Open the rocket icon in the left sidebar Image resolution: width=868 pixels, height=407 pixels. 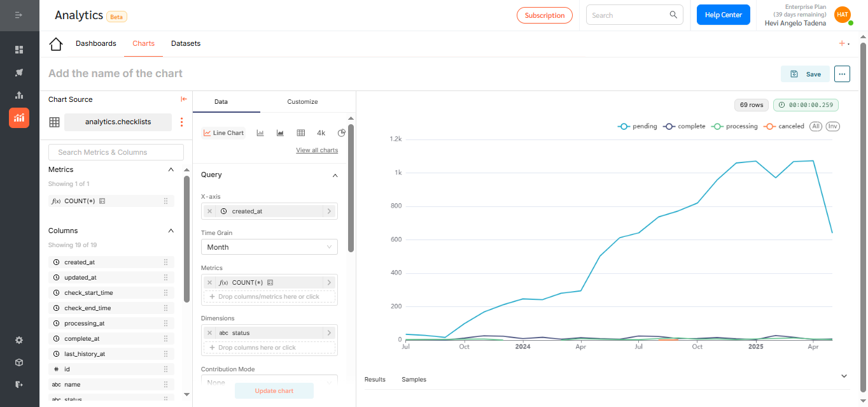(19, 73)
